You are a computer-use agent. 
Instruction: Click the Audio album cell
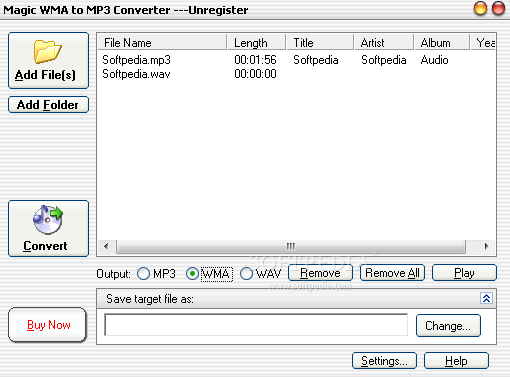pyautogui.click(x=434, y=60)
